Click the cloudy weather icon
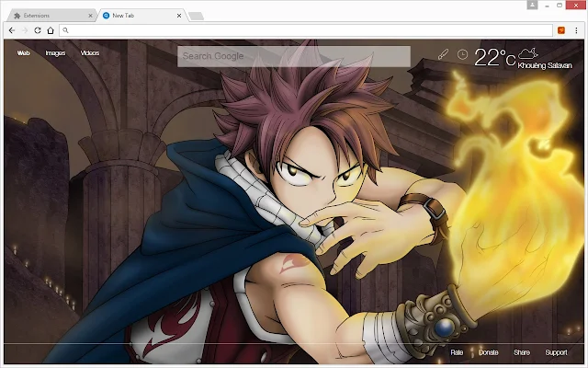 tap(527, 53)
